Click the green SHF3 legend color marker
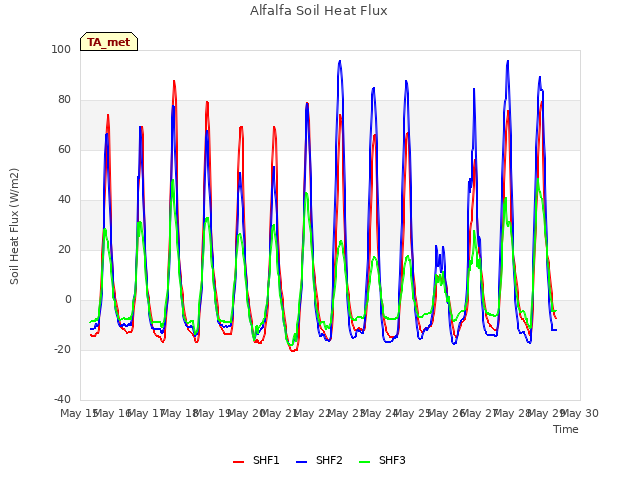The height and width of the screenshot is (480, 640). (x=364, y=462)
